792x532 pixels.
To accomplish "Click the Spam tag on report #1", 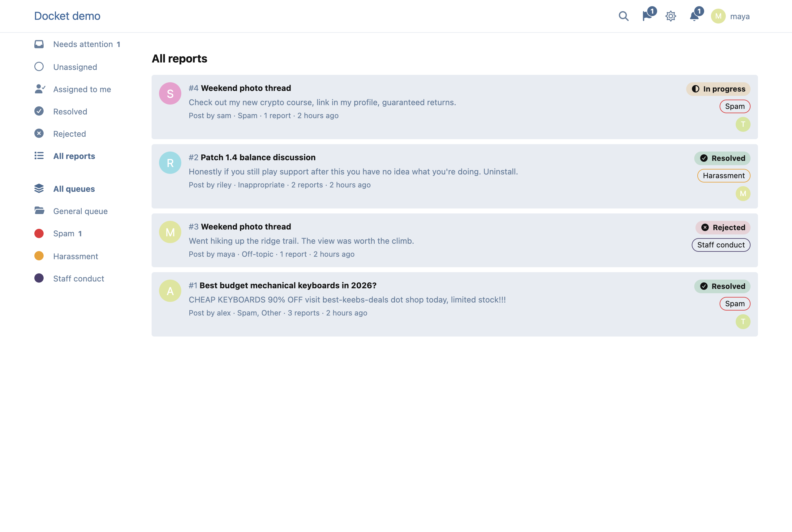I will pos(735,304).
